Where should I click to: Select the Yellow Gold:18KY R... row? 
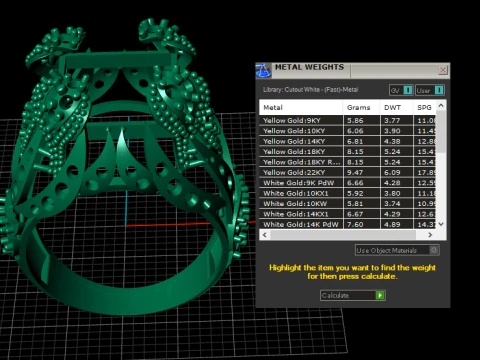(347, 162)
